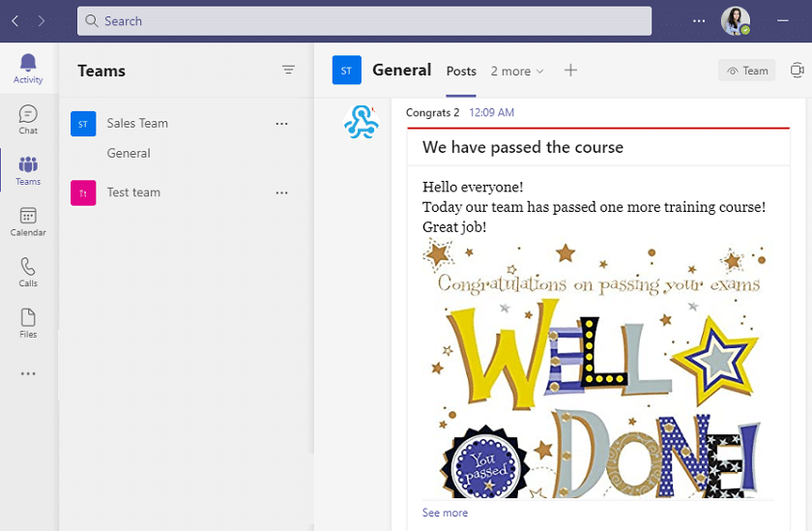Viewport: 812px width, 531px height.
Task: Click the Teams panel heading
Action: (x=101, y=71)
